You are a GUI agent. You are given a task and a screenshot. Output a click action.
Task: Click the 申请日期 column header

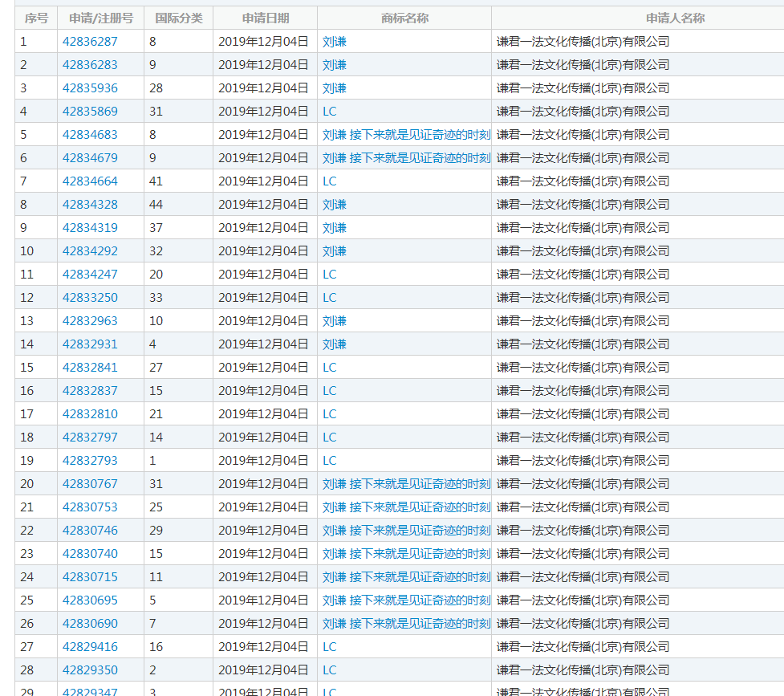[x=266, y=18]
